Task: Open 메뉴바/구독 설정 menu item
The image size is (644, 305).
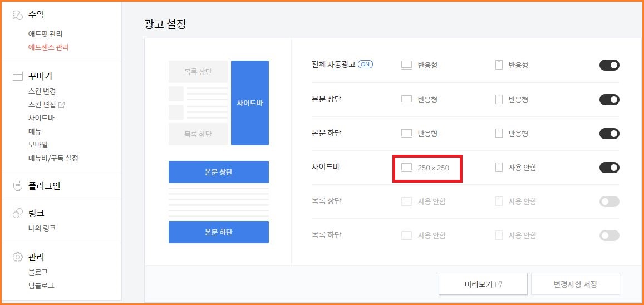Action: click(x=53, y=158)
